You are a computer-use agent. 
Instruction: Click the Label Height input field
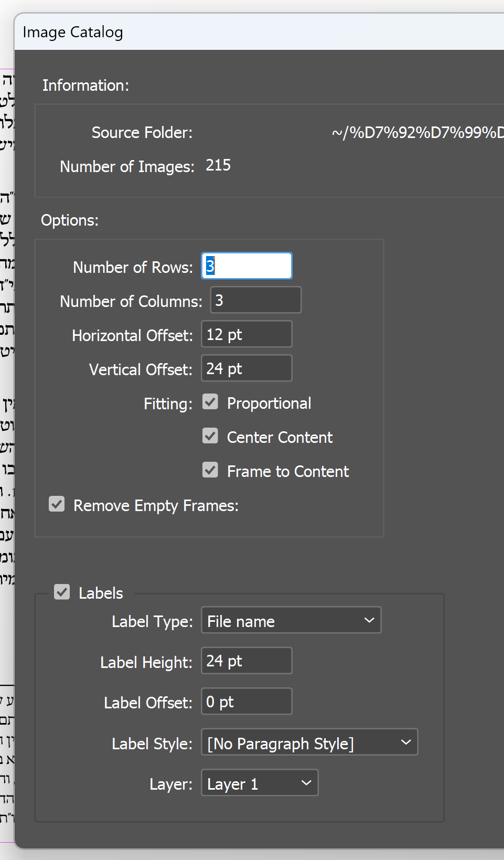tap(246, 661)
